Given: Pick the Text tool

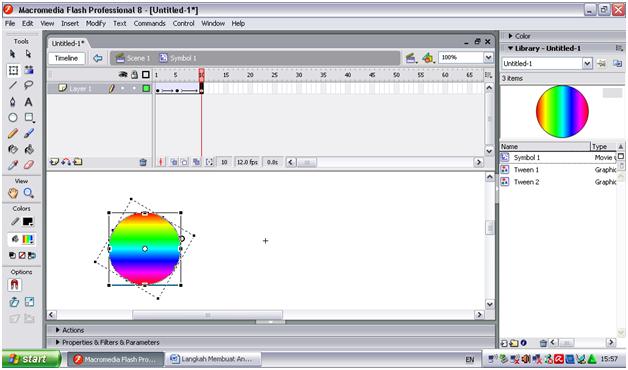Looking at the screenshot, I should [x=28, y=102].
